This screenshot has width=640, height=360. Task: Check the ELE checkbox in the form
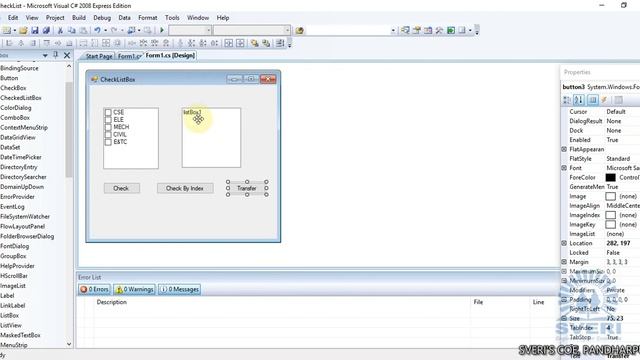tap(108, 120)
